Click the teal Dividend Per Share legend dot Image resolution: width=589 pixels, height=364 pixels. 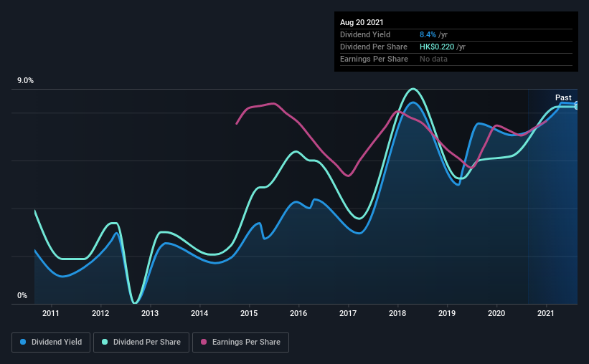(x=105, y=342)
